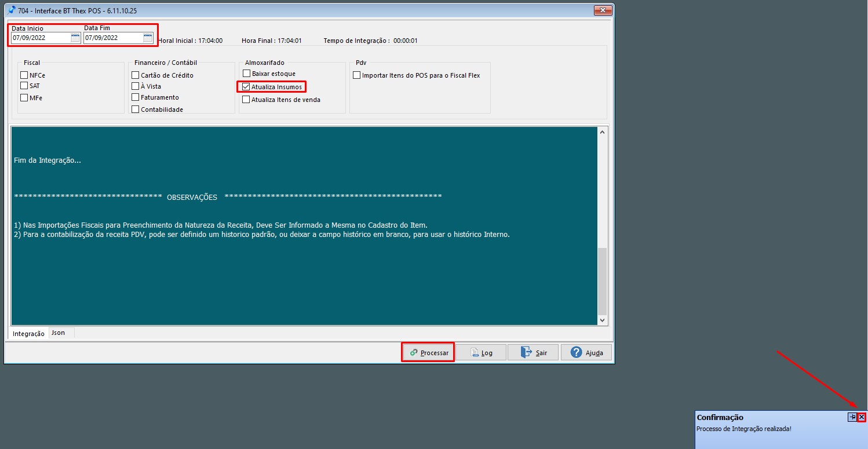
Task: Uncheck the Atualiza Insumos option
Action: (246, 86)
